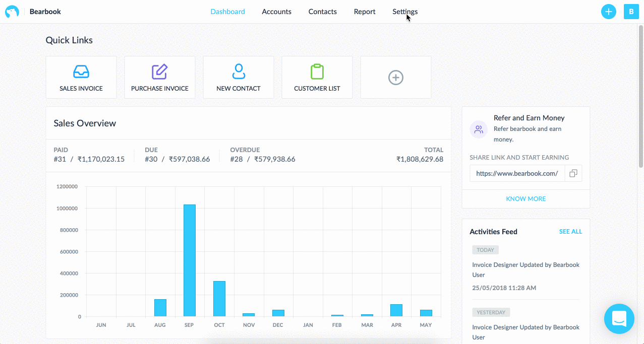Open the NEW CONTACT quick link label

(x=239, y=89)
